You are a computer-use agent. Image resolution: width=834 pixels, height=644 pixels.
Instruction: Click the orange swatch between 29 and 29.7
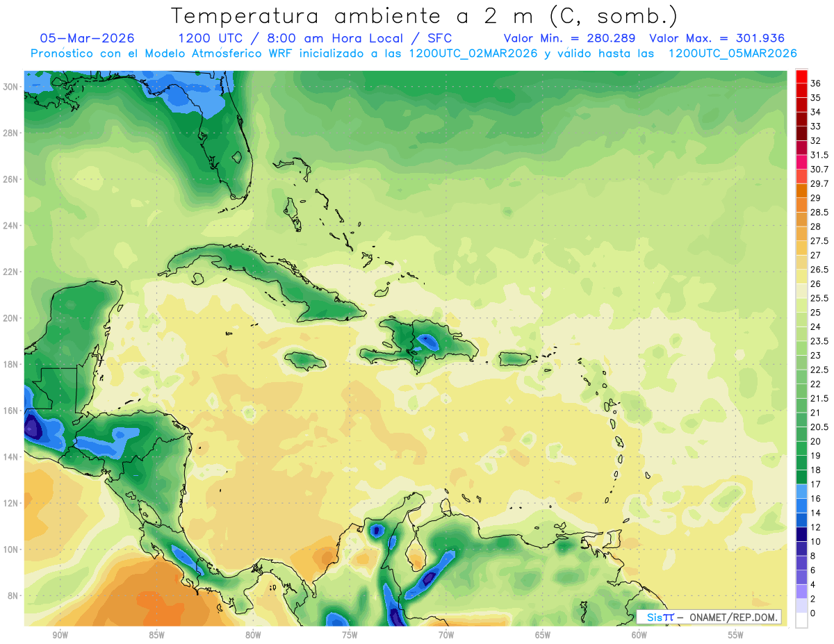tap(801, 190)
